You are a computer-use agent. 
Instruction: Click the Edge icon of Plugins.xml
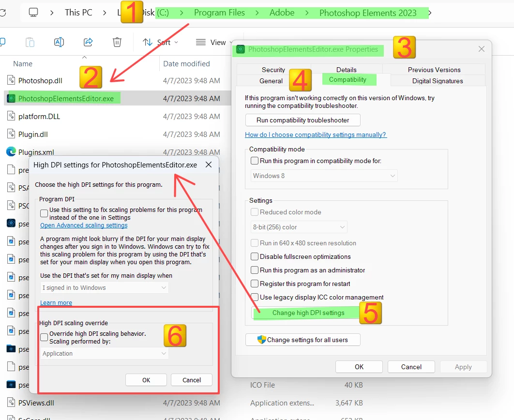[x=11, y=151]
